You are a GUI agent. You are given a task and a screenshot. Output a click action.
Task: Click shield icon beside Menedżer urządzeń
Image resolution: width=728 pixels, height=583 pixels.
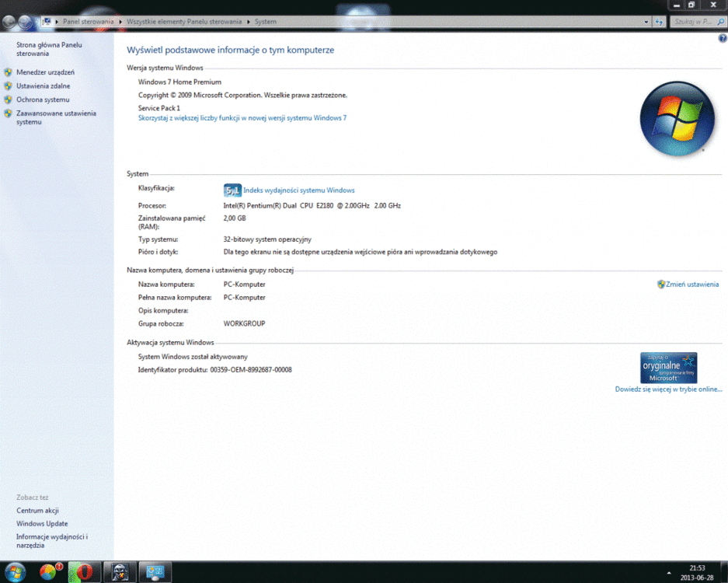click(x=8, y=72)
